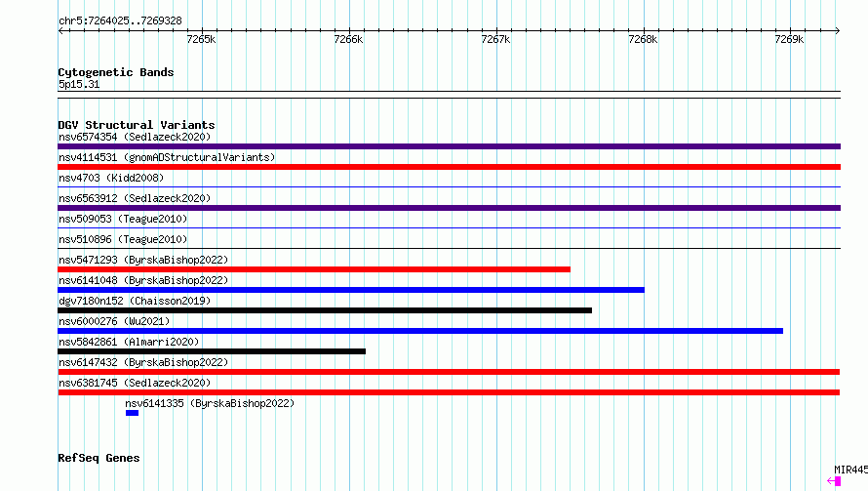Click the nsv5471293 red variant bar
Screen dimensions: 868x491
click(314, 269)
